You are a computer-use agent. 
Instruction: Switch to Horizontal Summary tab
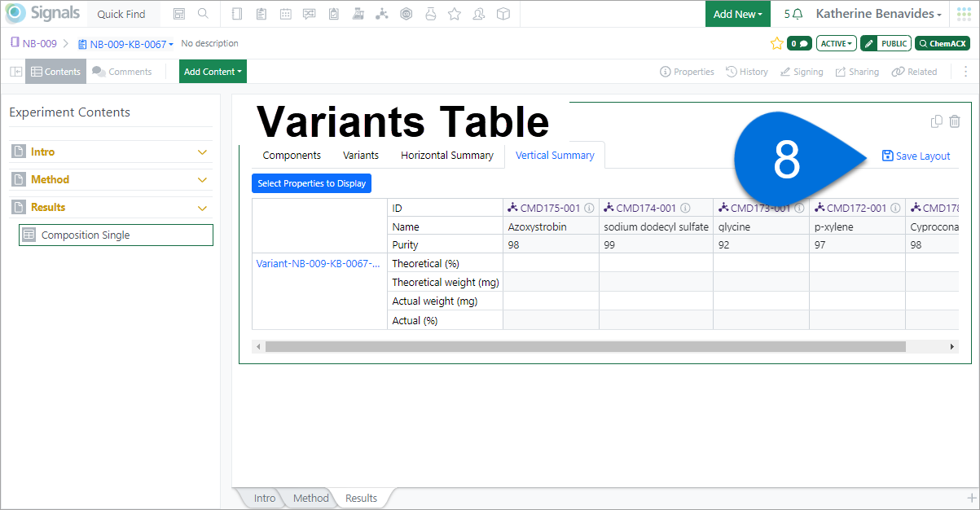tap(446, 155)
